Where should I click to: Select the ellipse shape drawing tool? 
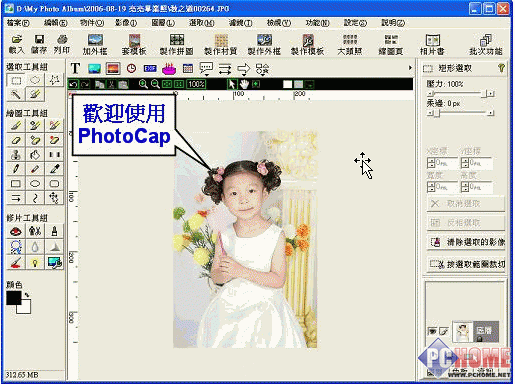pos(35,183)
